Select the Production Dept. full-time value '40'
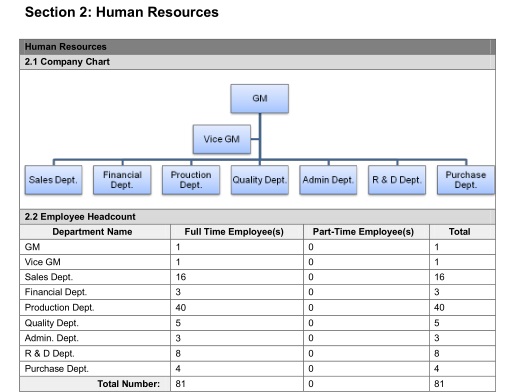 pos(181,308)
